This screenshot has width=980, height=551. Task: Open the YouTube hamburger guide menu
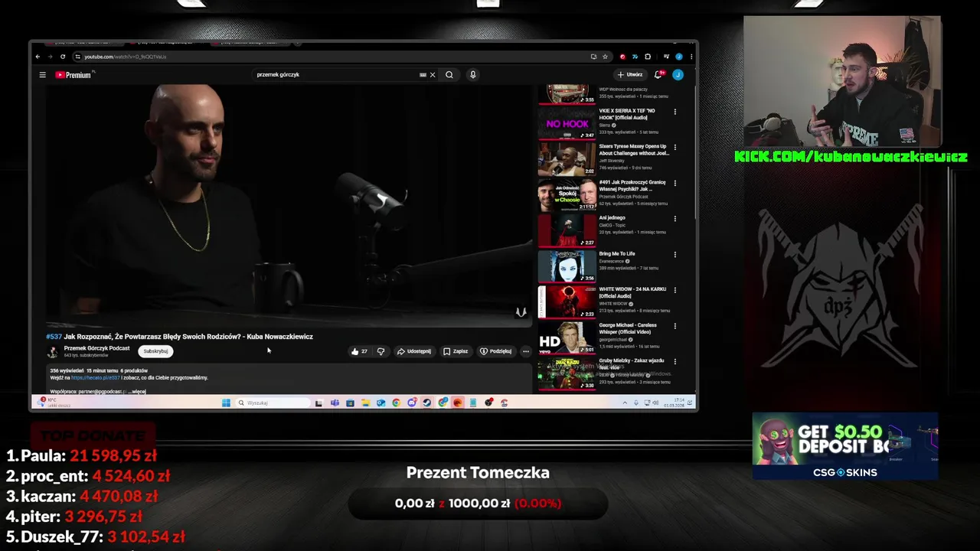click(43, 75)
